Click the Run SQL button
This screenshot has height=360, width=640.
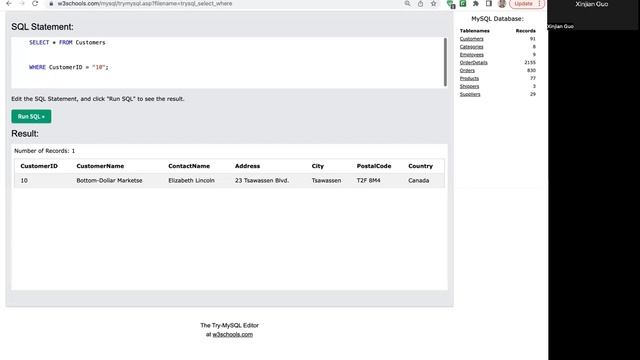click(31, 116)
